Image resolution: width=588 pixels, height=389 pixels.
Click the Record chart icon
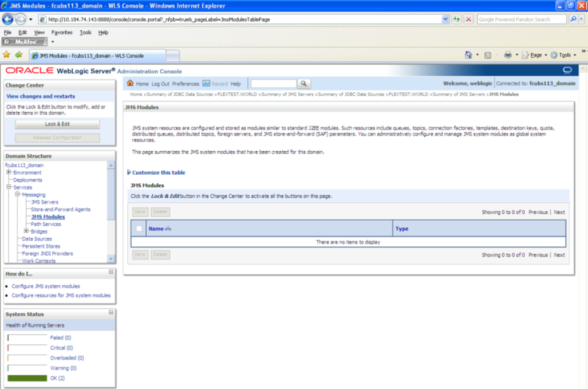[x=206, y=83]
